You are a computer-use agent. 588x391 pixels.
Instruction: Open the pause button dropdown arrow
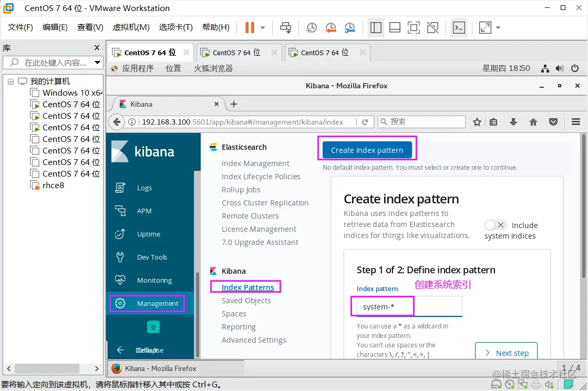tap(263, 27)
